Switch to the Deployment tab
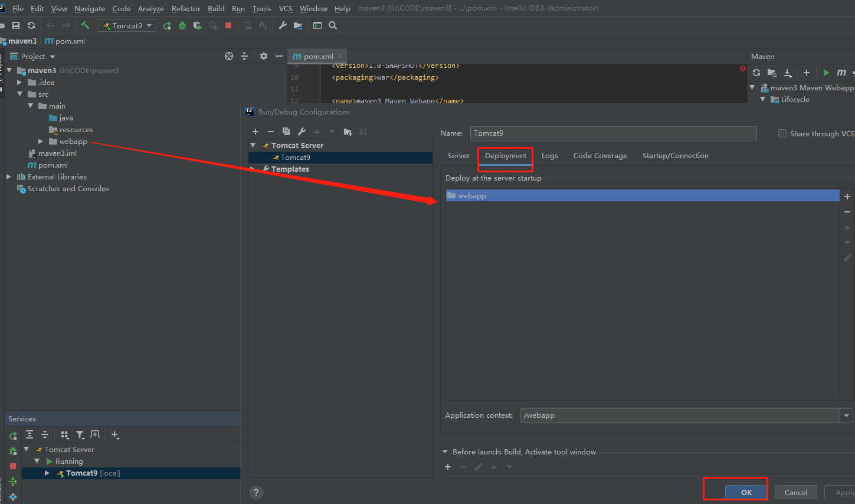The image size is (855, 504). (x=506, y=156)
